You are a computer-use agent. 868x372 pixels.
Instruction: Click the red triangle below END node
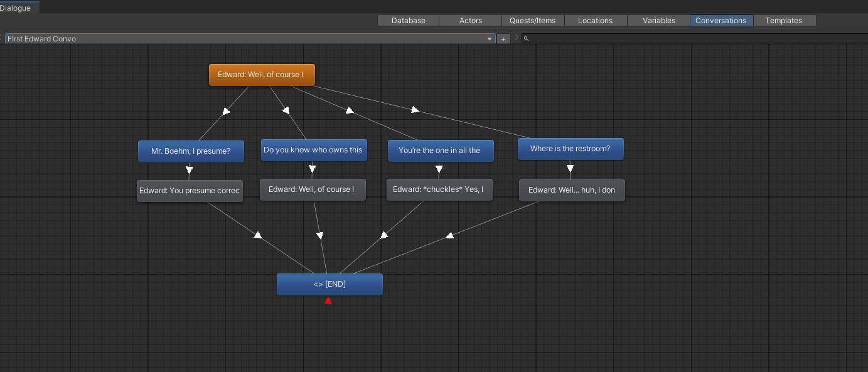[x=328, y=300]
